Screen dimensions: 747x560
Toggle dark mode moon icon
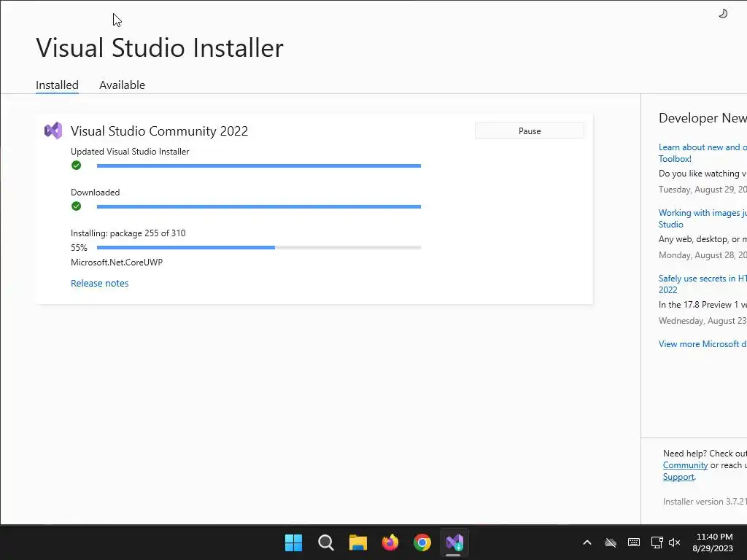(x=723, y=13)
